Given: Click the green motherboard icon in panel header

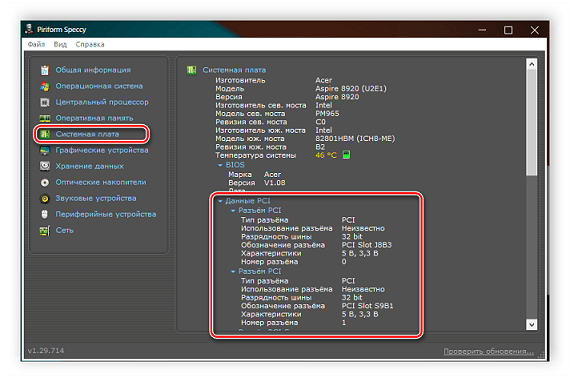Looking at the screenshot, I should 192,70.
